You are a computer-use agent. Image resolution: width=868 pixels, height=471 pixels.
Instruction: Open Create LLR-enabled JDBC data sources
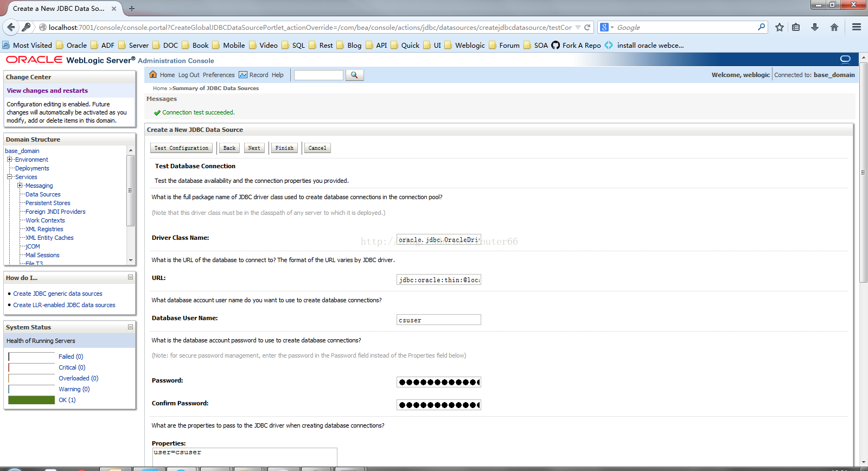click(64, 305)
